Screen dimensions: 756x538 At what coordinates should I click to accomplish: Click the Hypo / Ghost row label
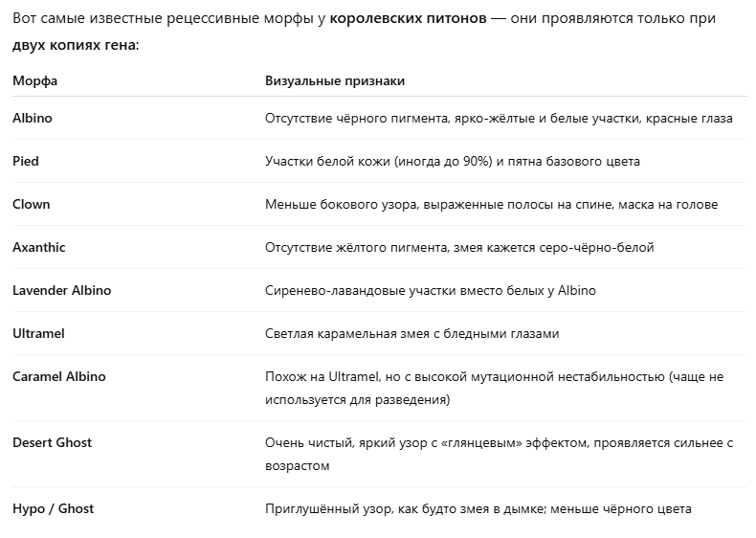point(54,509)
